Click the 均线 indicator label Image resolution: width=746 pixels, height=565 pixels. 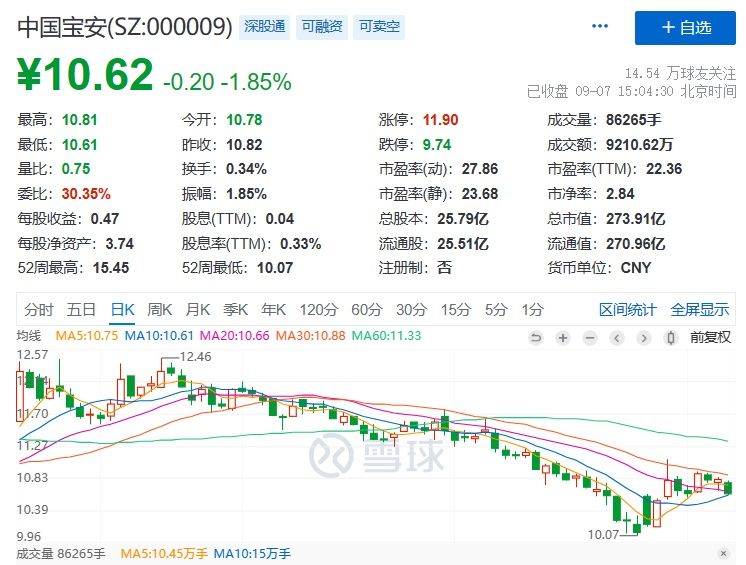pyautogui.click(x=29, y=336)
